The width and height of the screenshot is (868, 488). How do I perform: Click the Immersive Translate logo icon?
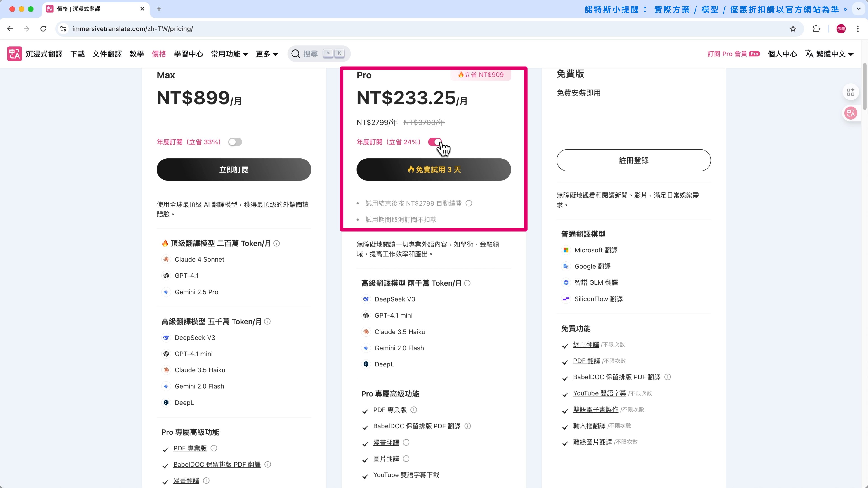[14, 54]
